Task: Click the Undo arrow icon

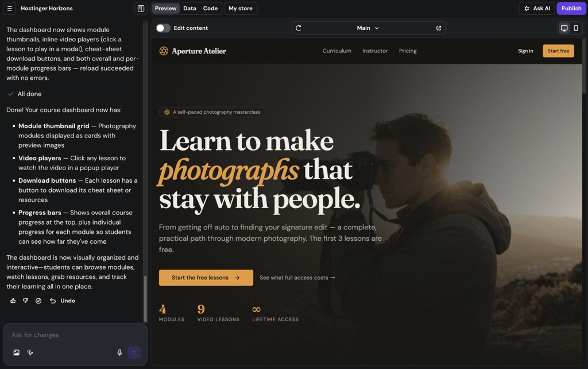Action: [53, 301]
